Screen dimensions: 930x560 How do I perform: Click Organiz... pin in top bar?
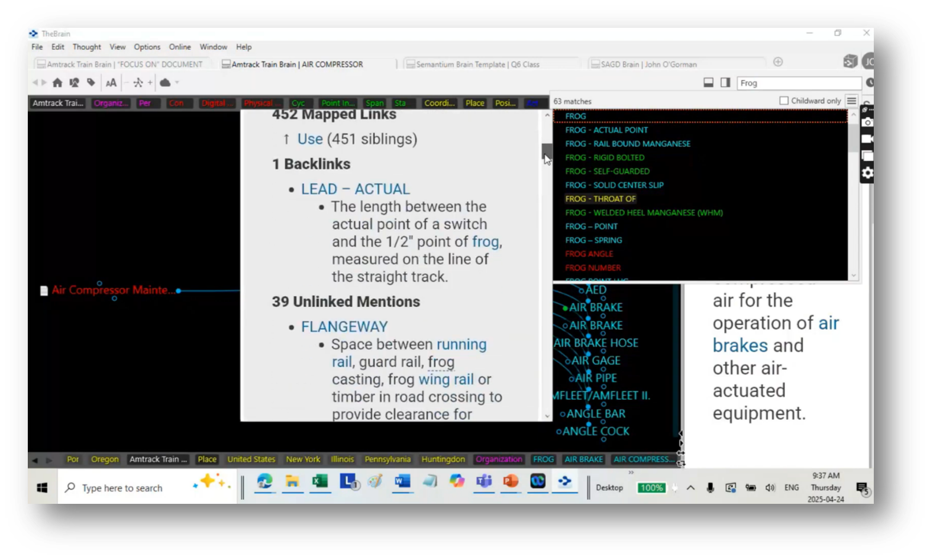111,103
